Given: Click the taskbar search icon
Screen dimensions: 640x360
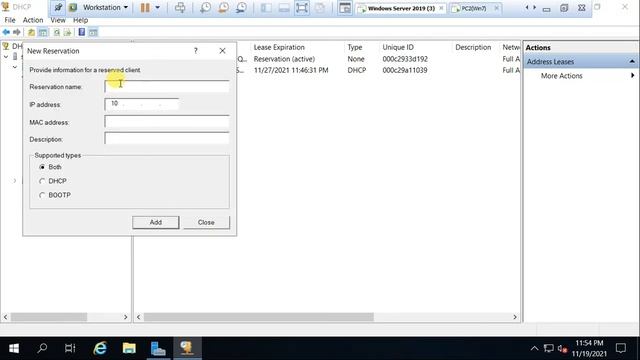Looking at the screenshot, I should (x=42, y=348).
